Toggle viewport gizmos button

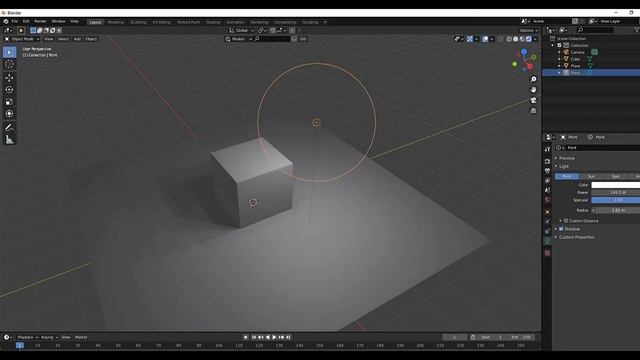tap(470, 39)
